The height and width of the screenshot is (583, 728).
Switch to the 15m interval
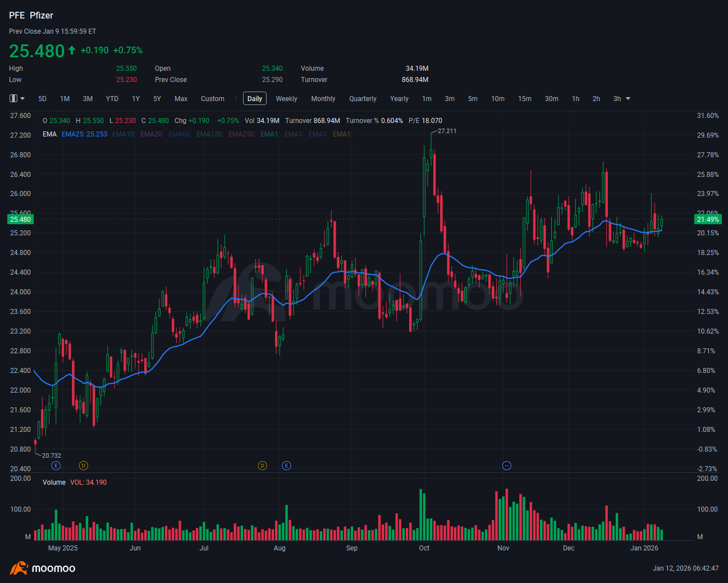click(525, 99)
